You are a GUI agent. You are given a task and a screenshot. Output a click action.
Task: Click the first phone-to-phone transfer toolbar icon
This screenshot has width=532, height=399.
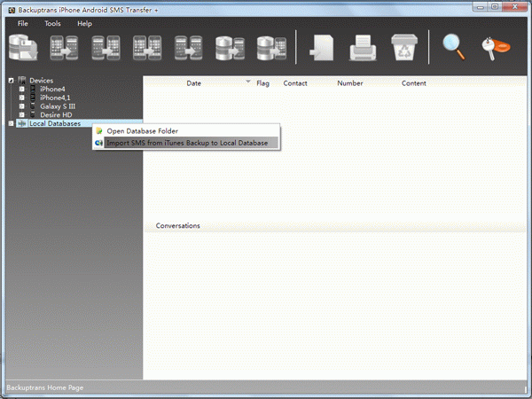coord(64,48)
